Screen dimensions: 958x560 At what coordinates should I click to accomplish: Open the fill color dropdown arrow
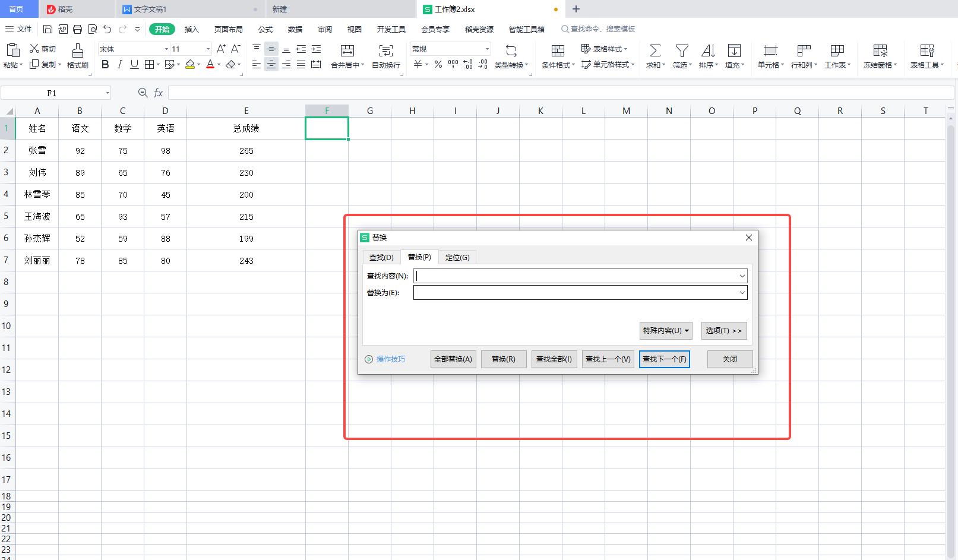coord(199,65)
